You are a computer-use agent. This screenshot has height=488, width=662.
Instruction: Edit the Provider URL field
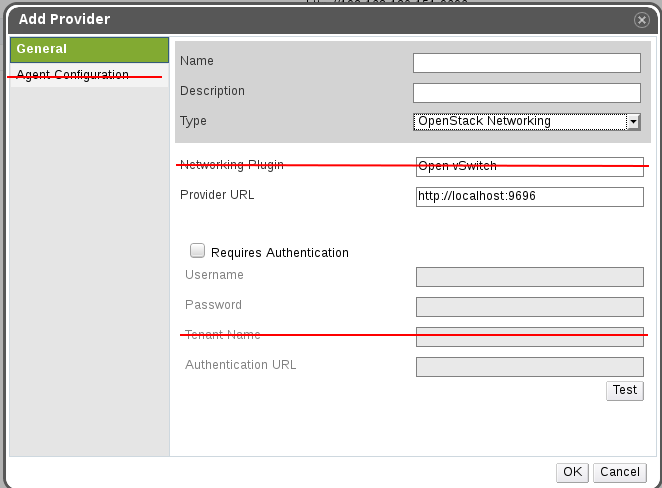click(x=529, y=196)
